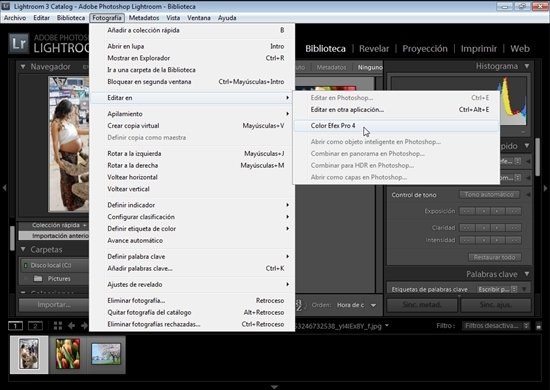Viewport: 550px width, 390px height.
Task: Click Sinc. ajus. button
Action: point(496,305)
